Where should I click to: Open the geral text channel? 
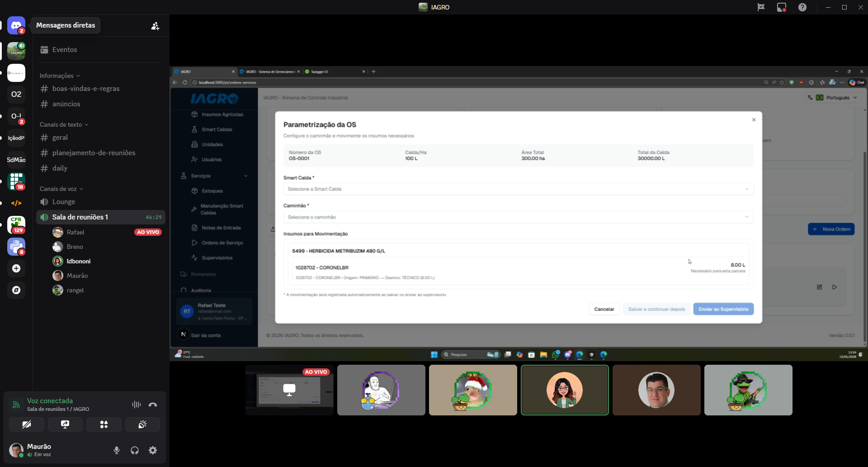coord(100,138)
